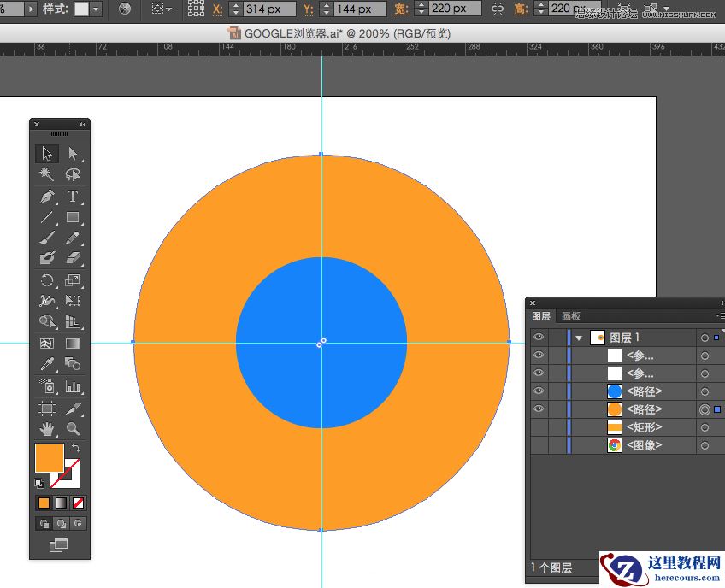Choose the Eraser tool
Screen dimensions: 725x588
[x=74, y=257]
